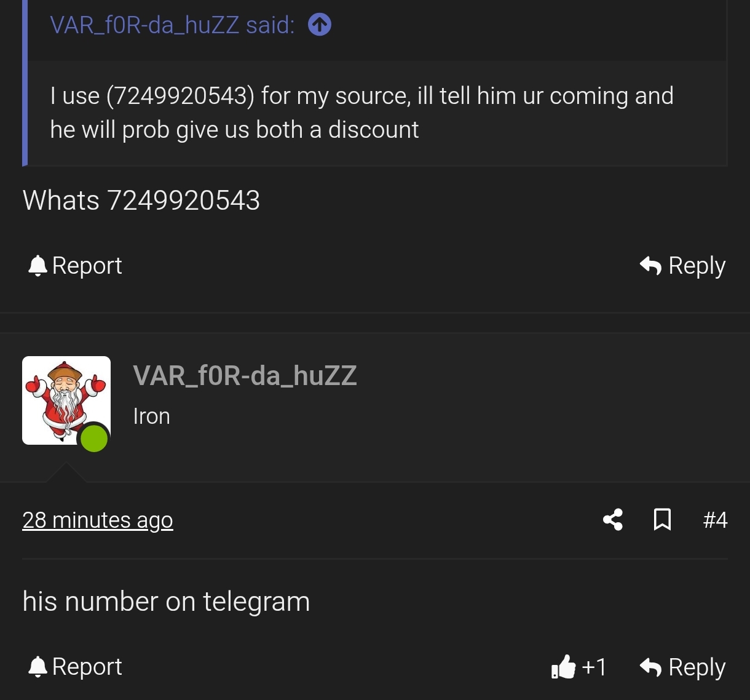The height and width of the screenshot is (700, 750).
Task: Click reply arrow icon on post #4
Action: point(650,667)
